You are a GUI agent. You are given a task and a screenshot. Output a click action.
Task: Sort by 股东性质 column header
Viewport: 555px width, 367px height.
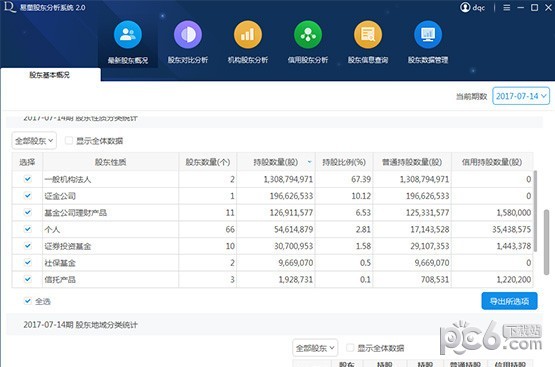(110, 162)
